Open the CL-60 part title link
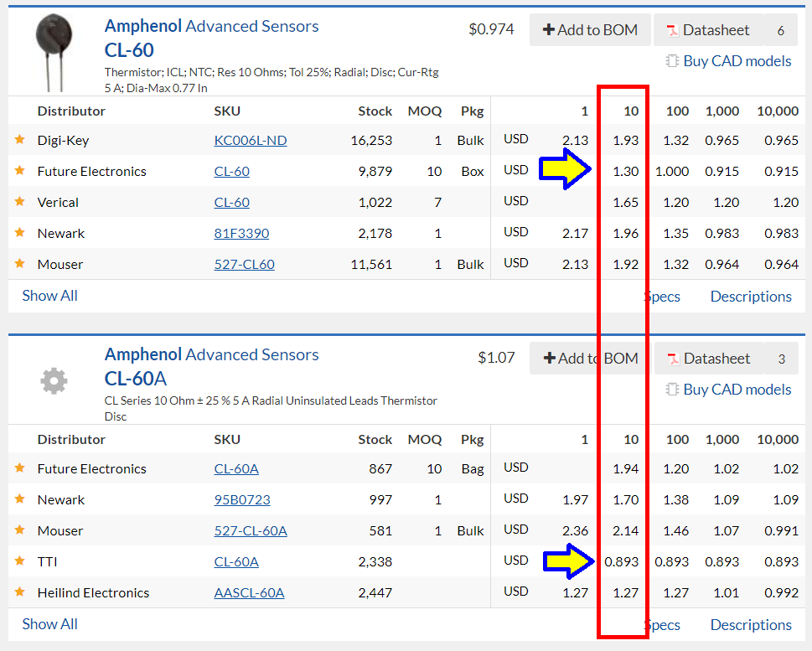This screenshot has height=651, width=812. pos(129,50)
